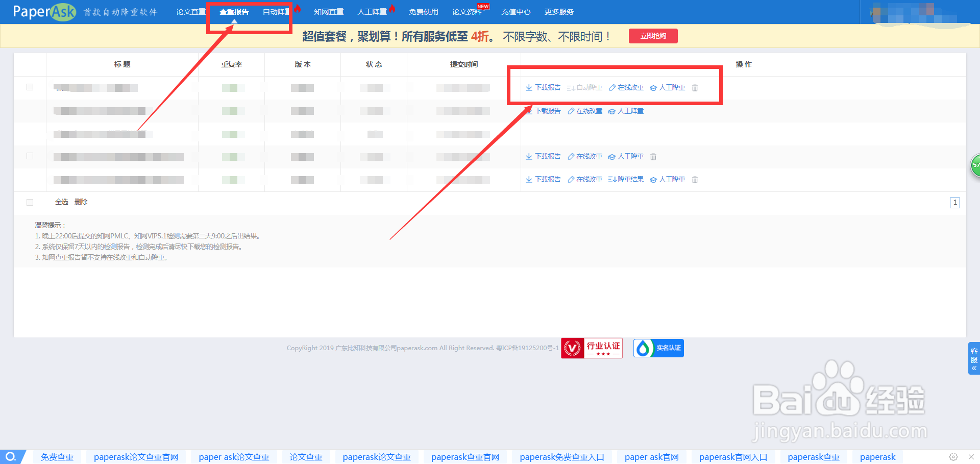This screenshot has height=464, width=980.
Task: Switch to the 查重报告 tab
Action: [x=234, y=11]
